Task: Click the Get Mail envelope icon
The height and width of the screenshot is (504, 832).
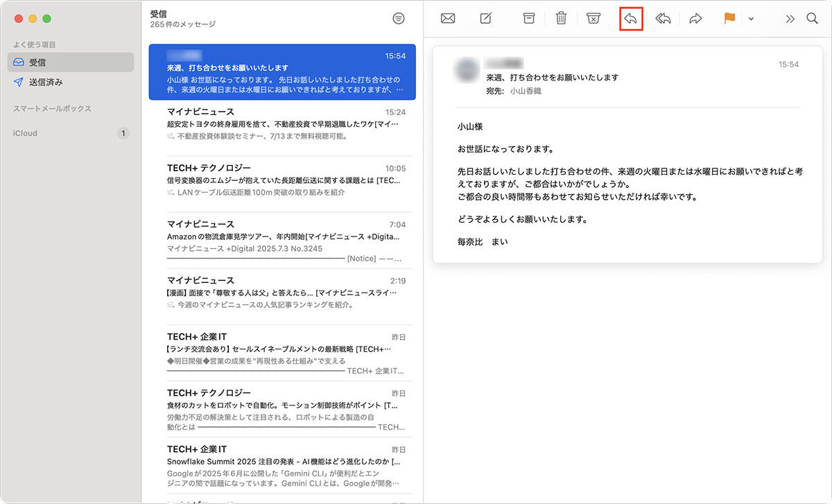Action: [x=448, y=19]
